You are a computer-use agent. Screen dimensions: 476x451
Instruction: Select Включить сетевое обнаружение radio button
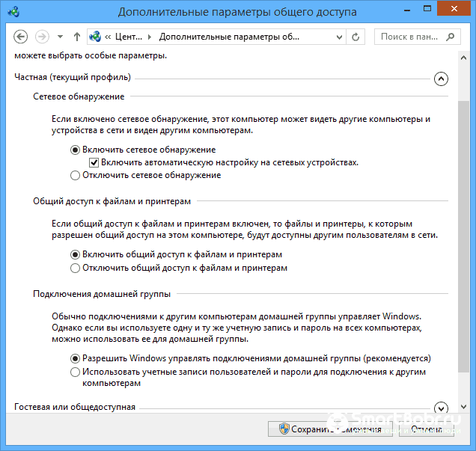click(x=75, y=150)
